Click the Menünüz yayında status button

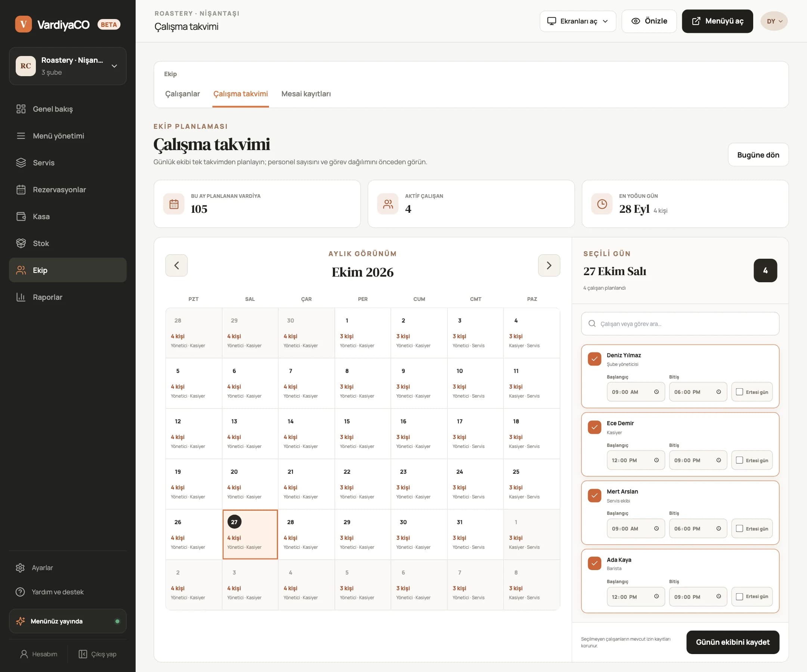click(68, 621)
